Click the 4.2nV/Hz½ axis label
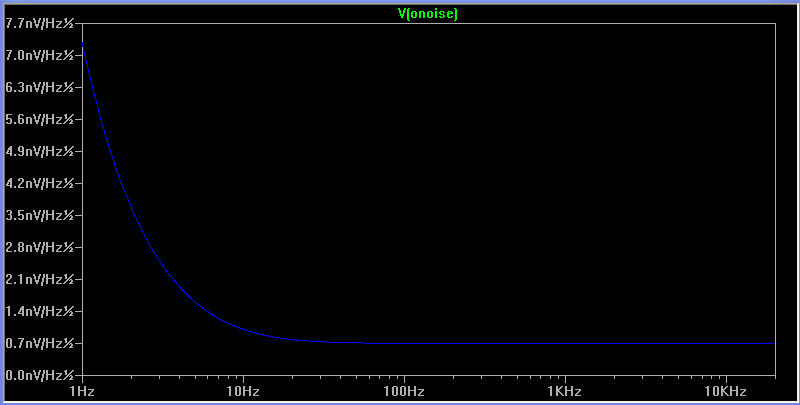Image resolution: width=800 pixels, height=405 pixels. (x=40, y=183)
